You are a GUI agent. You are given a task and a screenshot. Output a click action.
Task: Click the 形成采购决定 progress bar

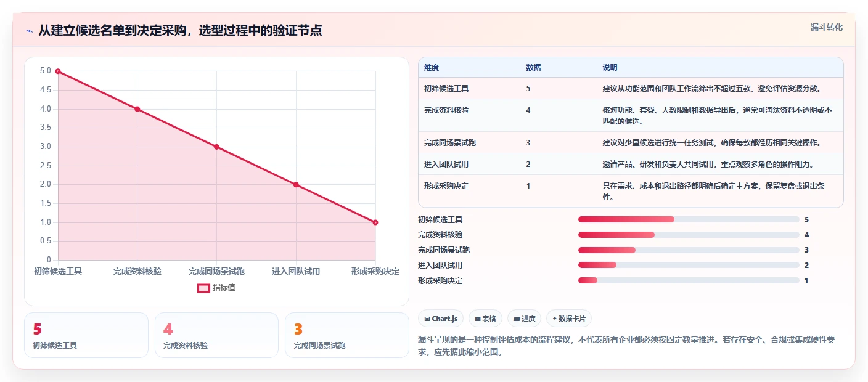[689, 280]
